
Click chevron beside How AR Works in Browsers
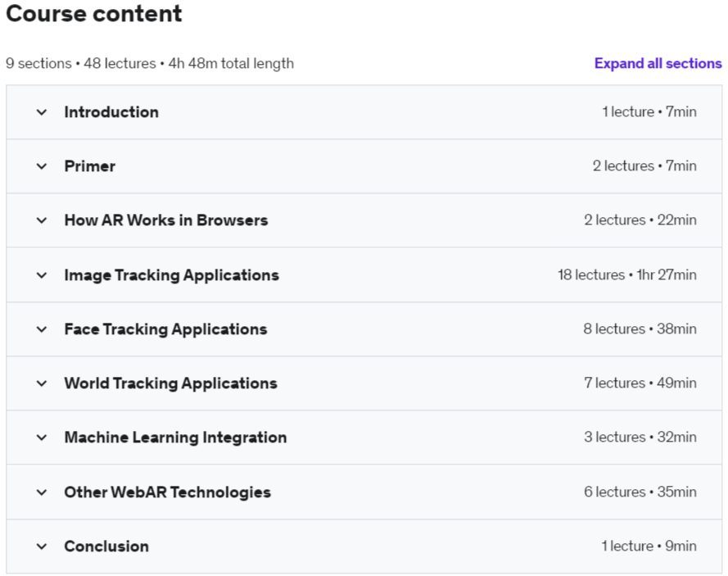(42, 220)
